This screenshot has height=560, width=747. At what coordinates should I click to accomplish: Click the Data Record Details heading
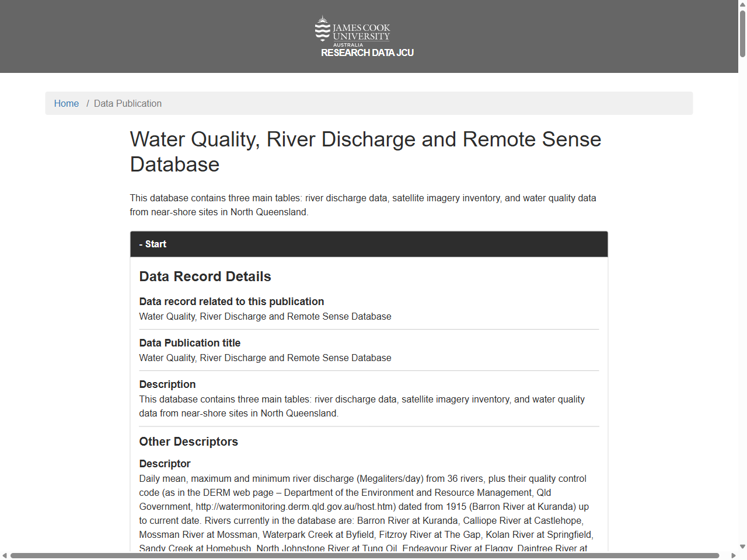click(205, 276)
